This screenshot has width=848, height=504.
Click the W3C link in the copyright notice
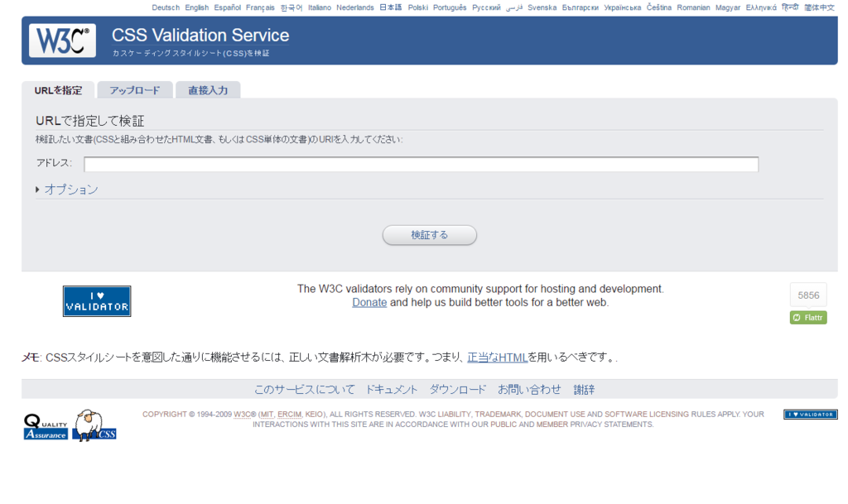click(x=241, y=415)
